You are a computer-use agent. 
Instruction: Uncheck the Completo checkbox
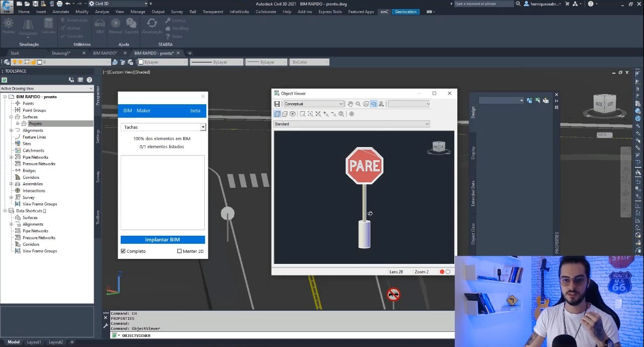123,251
